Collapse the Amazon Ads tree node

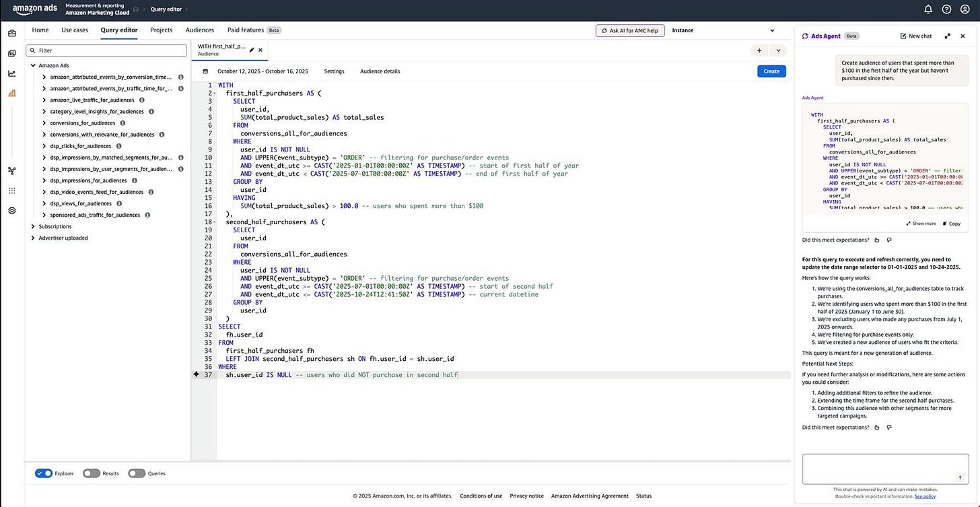(x=33, y=65)
